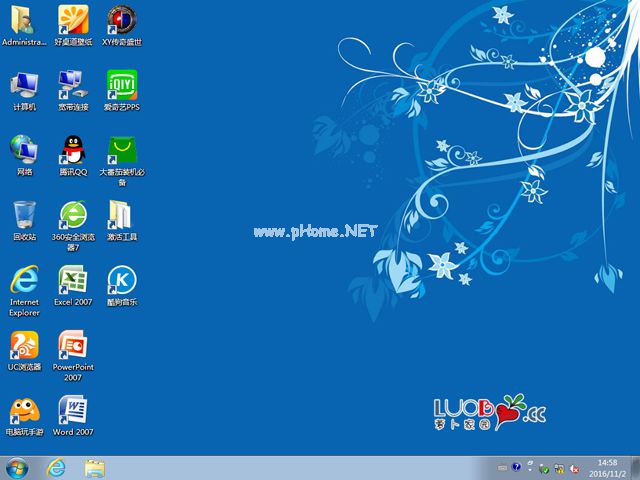
Task: Open Windows Explorer from taskbar
Action: point(95,469)
